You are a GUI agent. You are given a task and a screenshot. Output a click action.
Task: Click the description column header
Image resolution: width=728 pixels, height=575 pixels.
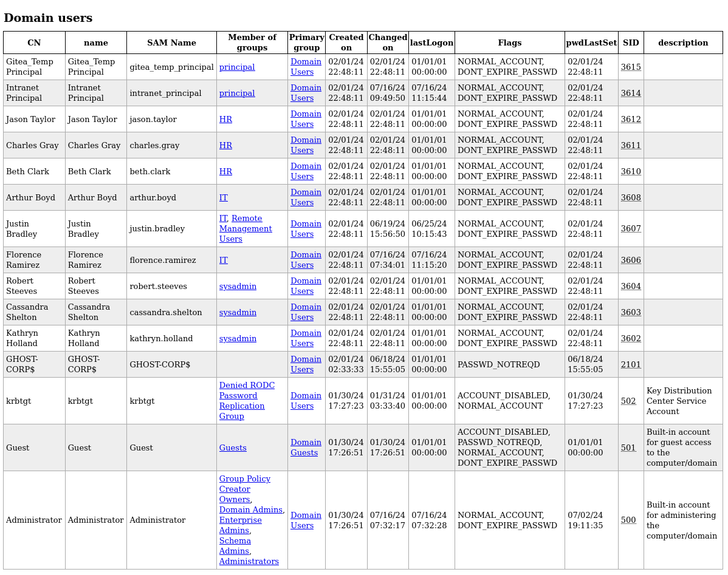tap(683, 43)
